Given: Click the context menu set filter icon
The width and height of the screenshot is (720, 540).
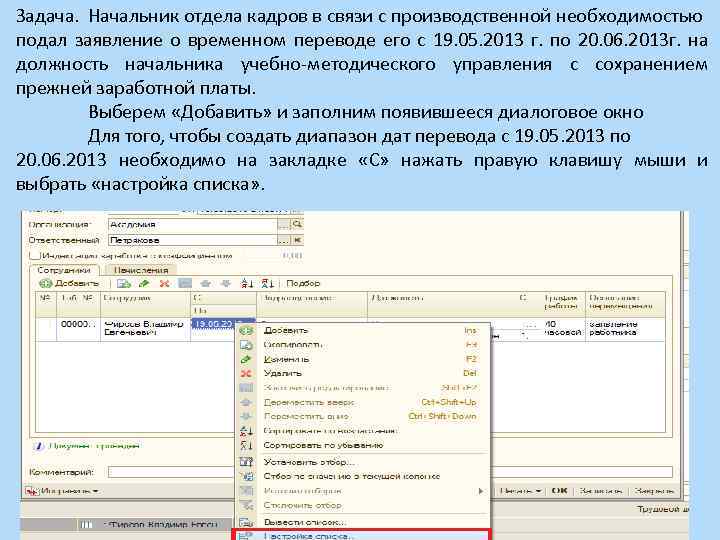Looking at the screenshot, I should coord(247,462).
